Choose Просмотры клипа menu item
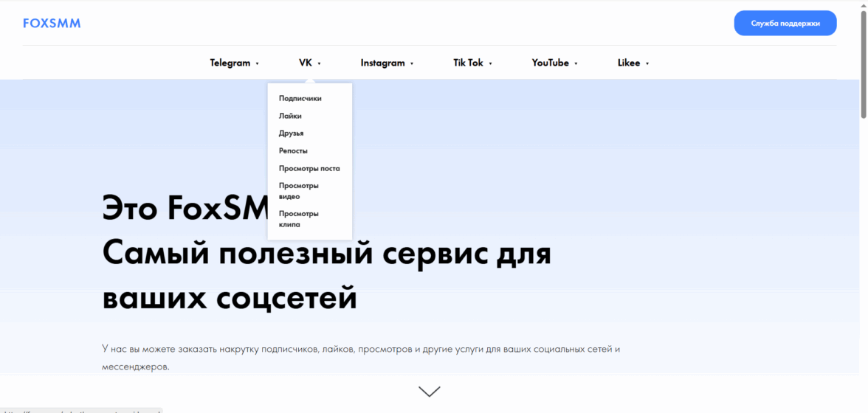Screen dimensions: 868x413 [299, 219]
